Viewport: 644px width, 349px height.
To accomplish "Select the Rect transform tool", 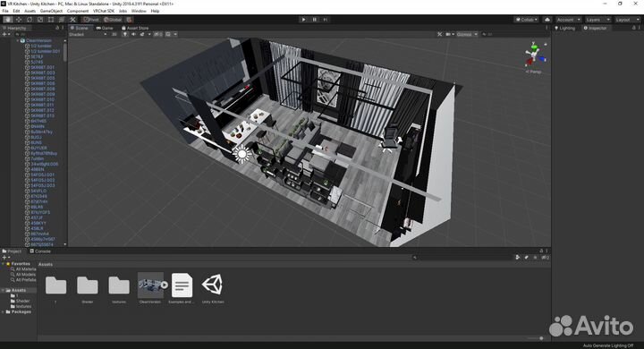I will pos(51,20).
